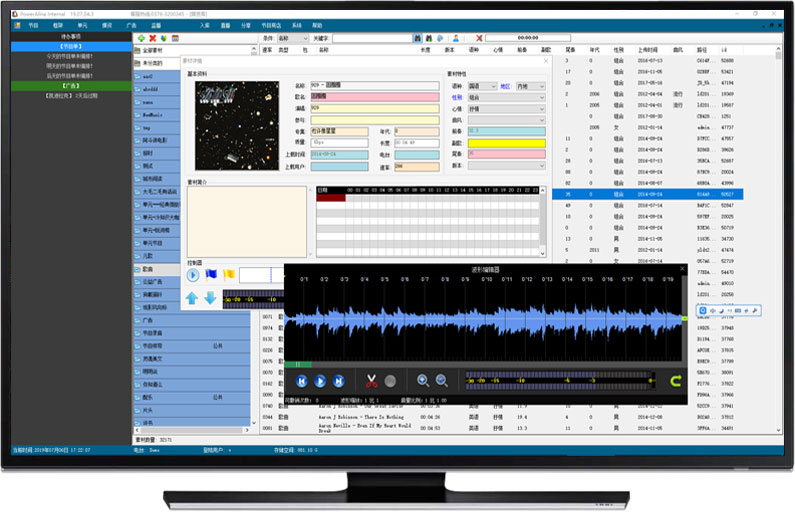The width and height of the screenshot is (795, 512).
Task: Click the green loop arrow icon
Action: [x=675, y=381]
